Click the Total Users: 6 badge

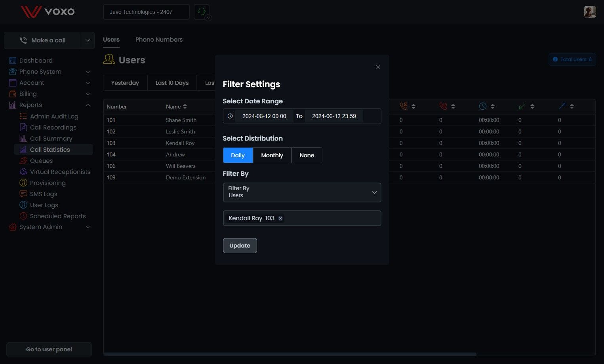[572, 59]
